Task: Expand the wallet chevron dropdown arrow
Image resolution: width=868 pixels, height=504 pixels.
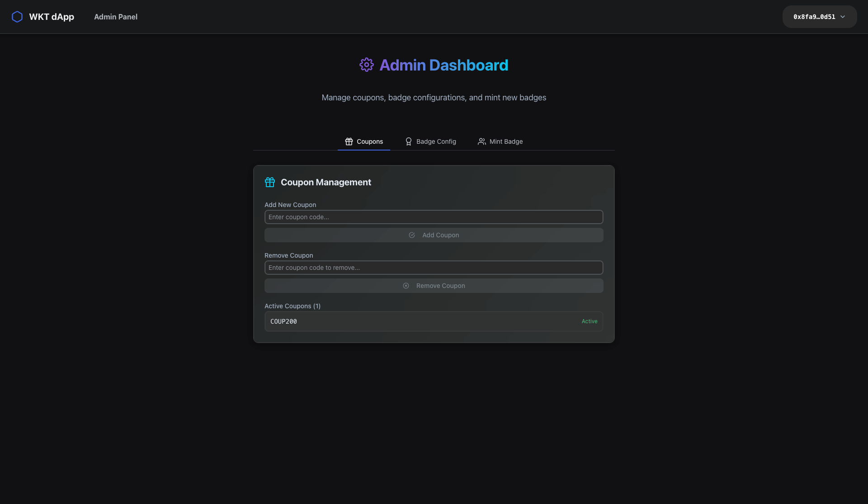Action: point(843,17)
